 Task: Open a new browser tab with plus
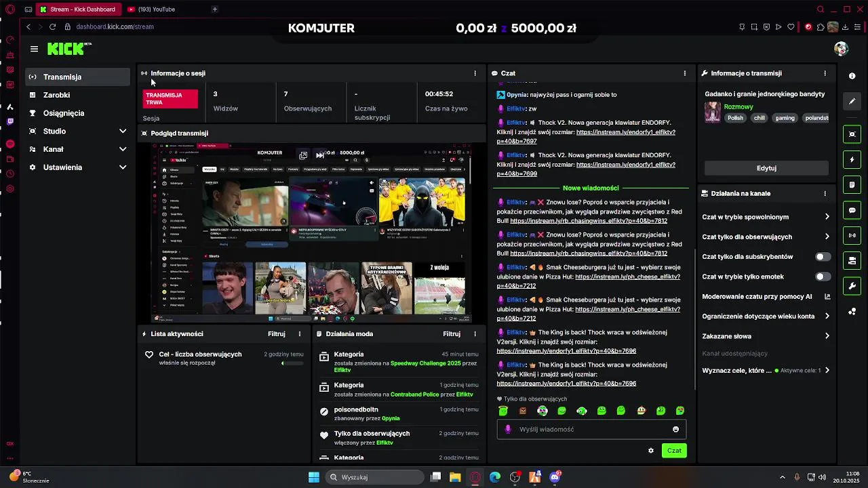coord(214,9)
